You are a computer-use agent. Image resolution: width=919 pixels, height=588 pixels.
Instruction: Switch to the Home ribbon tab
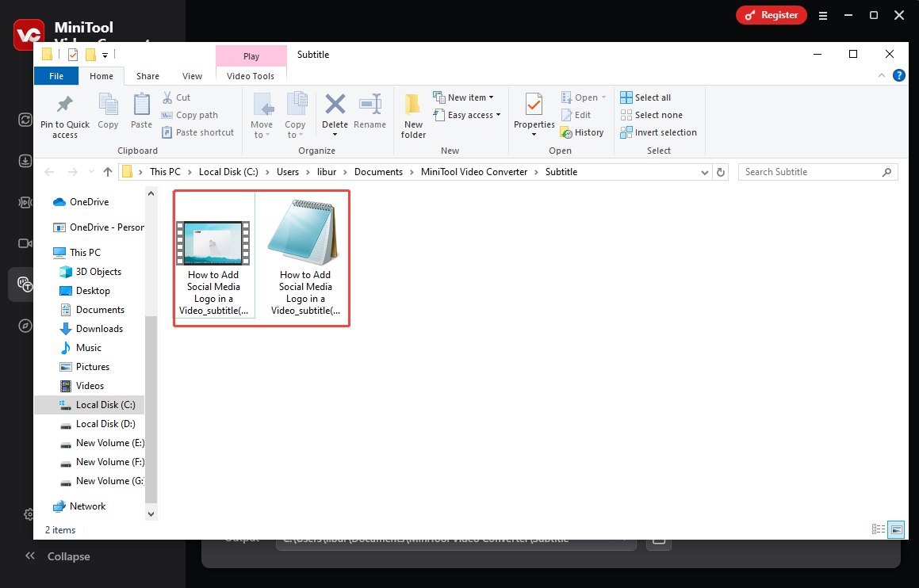101,76
